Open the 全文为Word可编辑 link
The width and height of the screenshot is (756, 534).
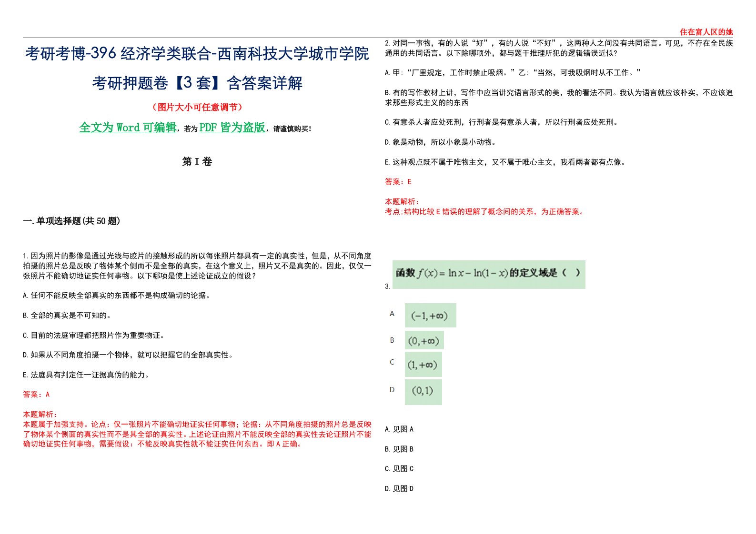point(128,128)
